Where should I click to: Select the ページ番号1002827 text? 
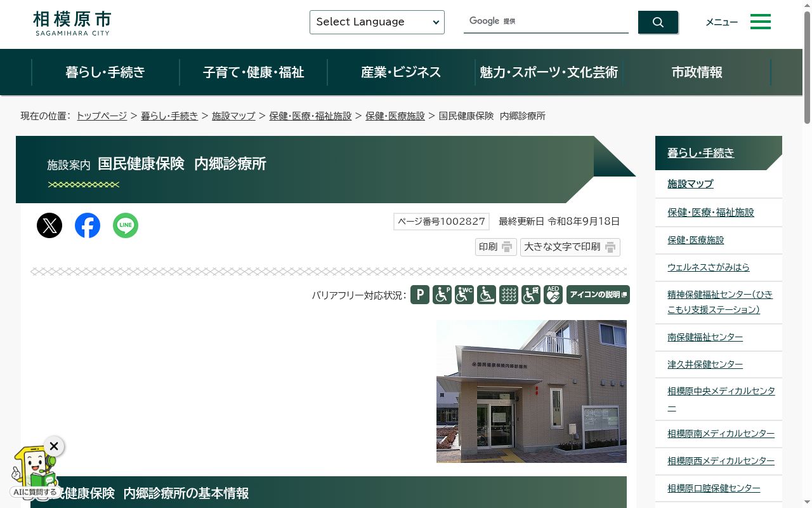coord(442,222)
